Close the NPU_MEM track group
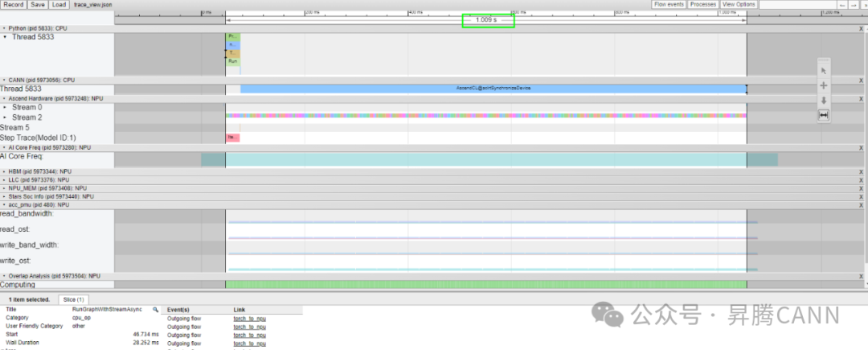Viewport: 868px width, 350px height. coord(862,189)
